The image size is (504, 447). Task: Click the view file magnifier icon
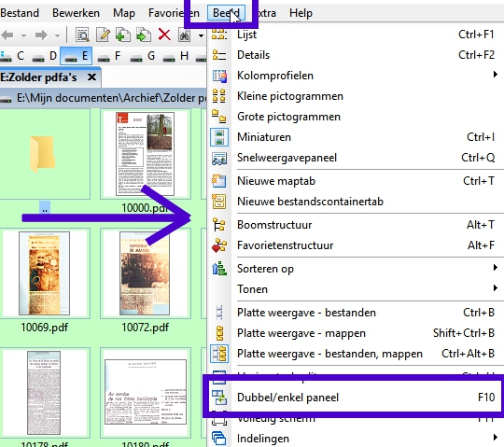pos(82,35)
